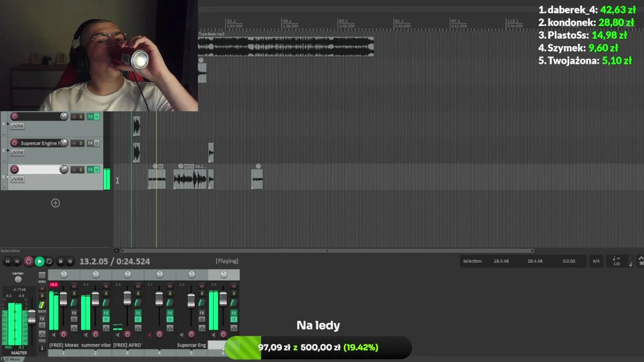
Task: Click the MASTER center pan knob
Action: (x=18, y=280)
